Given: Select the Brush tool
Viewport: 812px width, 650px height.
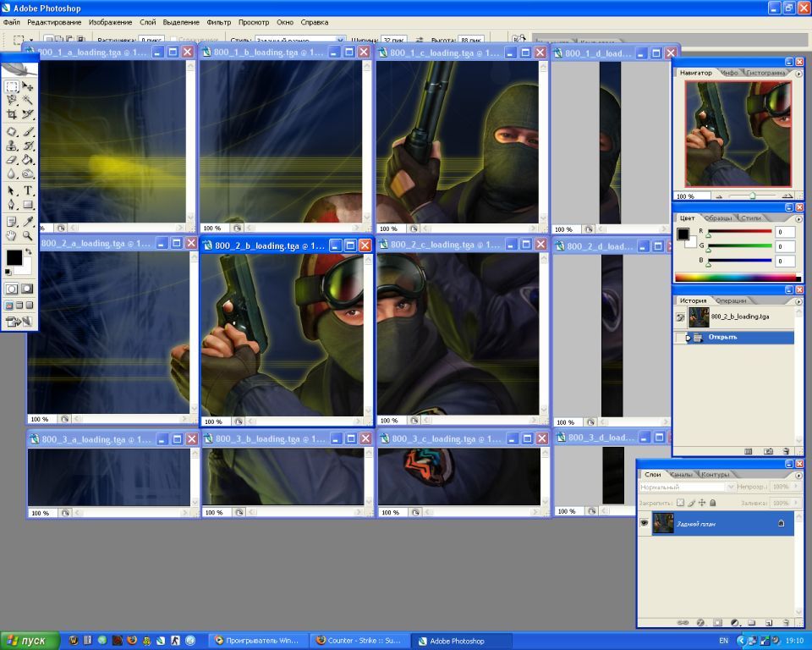Looking at the screenshot, I should [28, 132].
